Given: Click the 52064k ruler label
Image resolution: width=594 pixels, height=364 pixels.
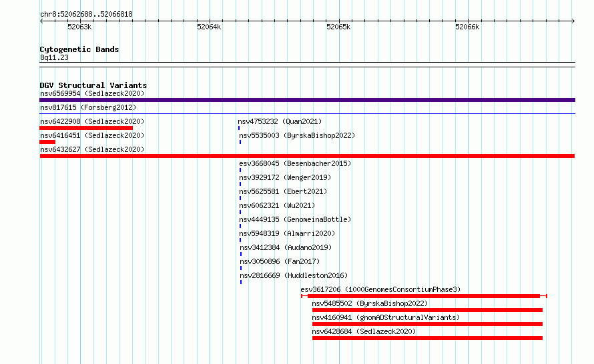Looking at the screenshot, I should (x=209, y=27).
